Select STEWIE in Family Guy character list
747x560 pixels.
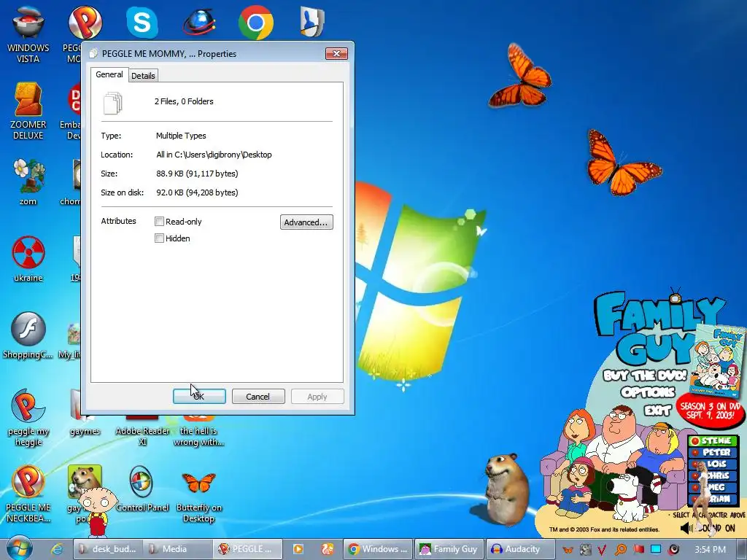[712, 441]
